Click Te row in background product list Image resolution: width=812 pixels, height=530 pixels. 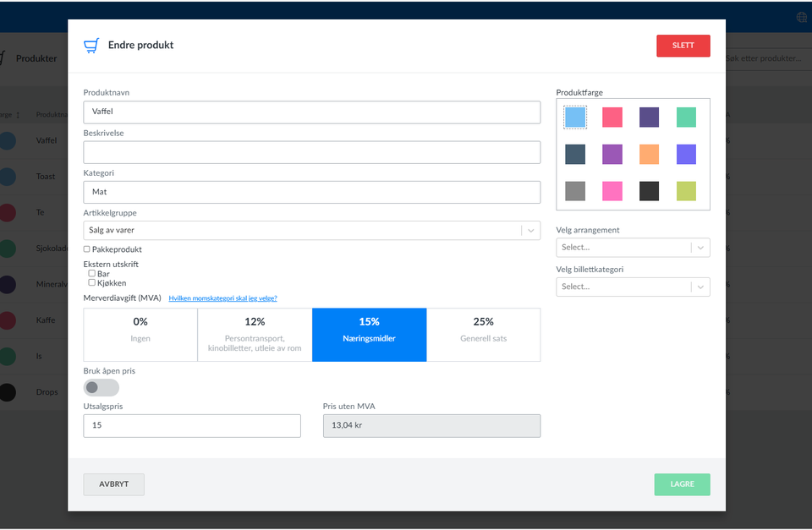click(34, 212)
